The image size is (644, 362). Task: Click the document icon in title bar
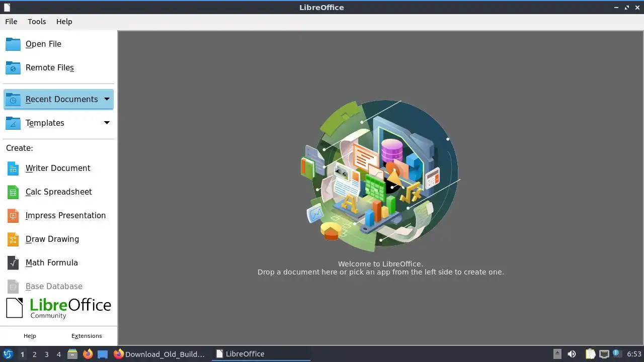(7, 8)
